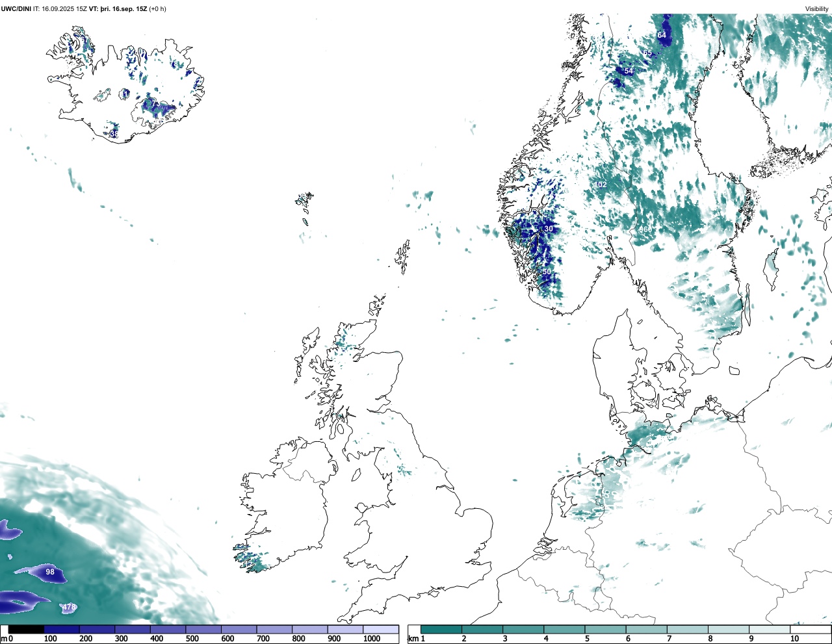Select the 500–600 m legend swatch

coord(203,629)
